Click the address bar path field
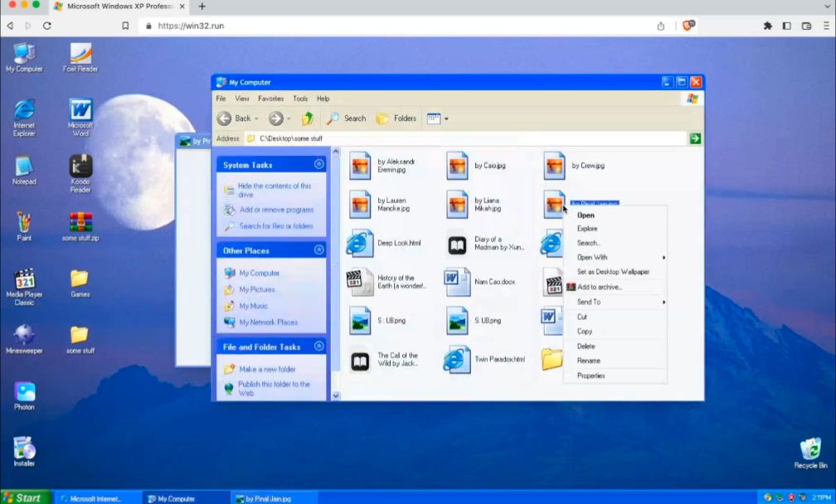Image resolution: width=836 pixels, height=504 pixels. [x=465, y=138]
